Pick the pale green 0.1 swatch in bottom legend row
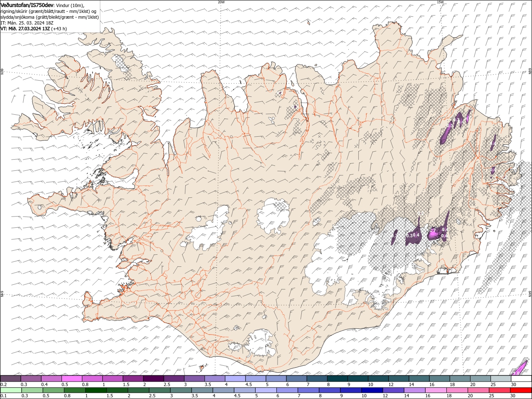The width and height of the screenshot is (532, 399). click(11, 390)
